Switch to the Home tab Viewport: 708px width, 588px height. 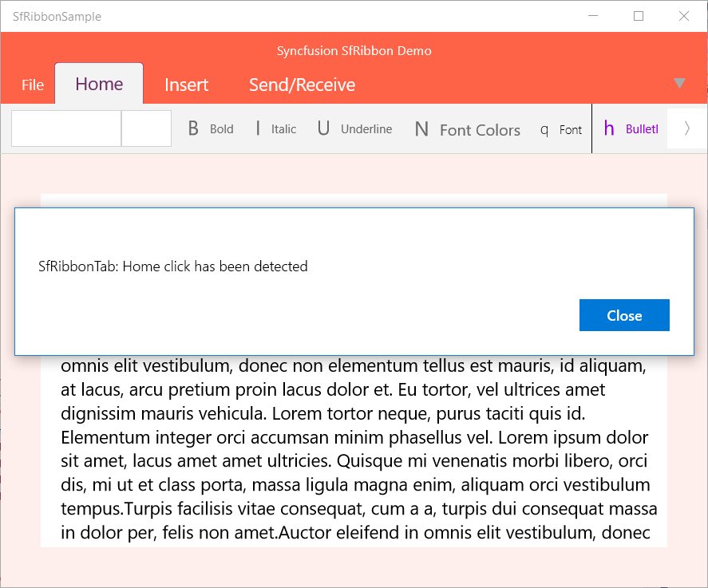tap(99, 84)
